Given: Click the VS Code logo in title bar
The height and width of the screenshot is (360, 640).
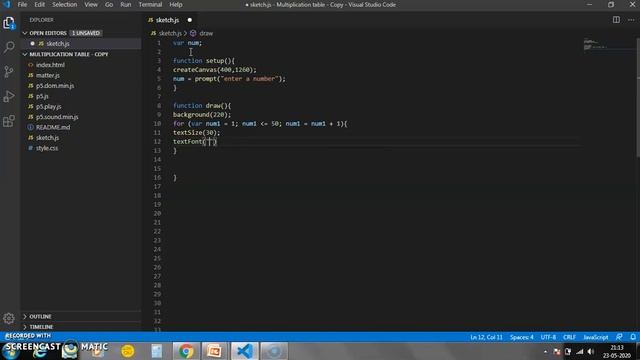Looking at the screenshot, I should 7,4.
